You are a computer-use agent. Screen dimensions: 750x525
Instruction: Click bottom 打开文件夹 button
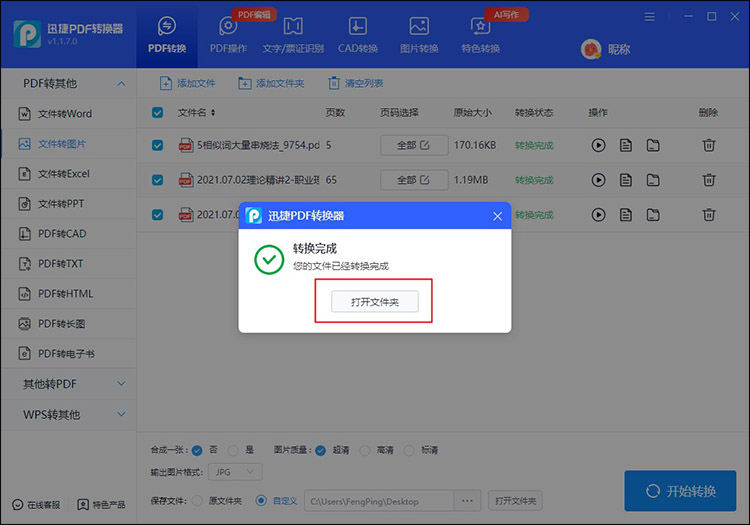point(515,501)
